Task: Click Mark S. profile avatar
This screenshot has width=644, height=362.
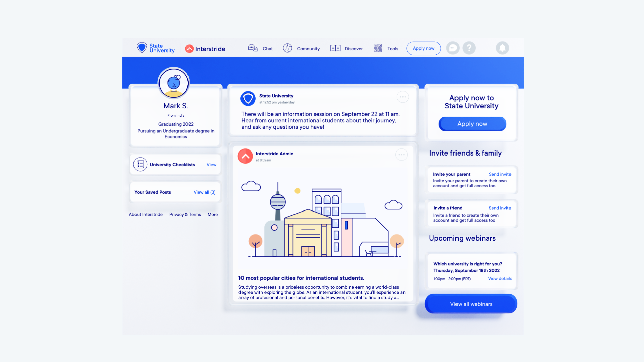Action: tap(174, 83)
